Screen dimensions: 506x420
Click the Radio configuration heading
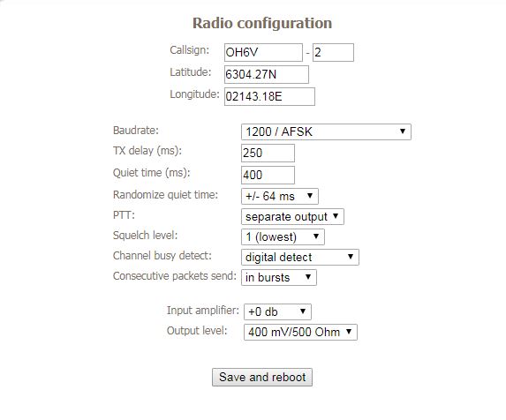262,23
